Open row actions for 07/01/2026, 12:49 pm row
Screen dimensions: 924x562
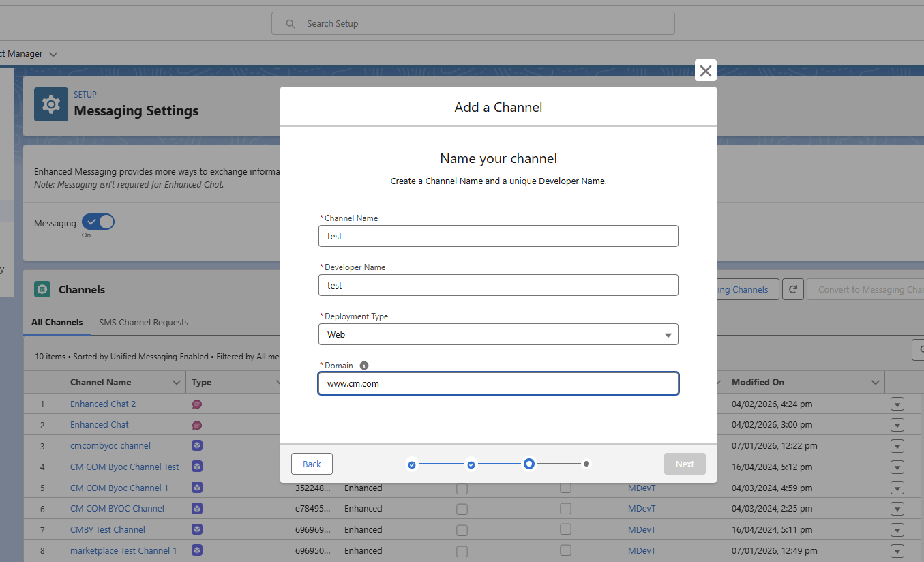[897, 551]
